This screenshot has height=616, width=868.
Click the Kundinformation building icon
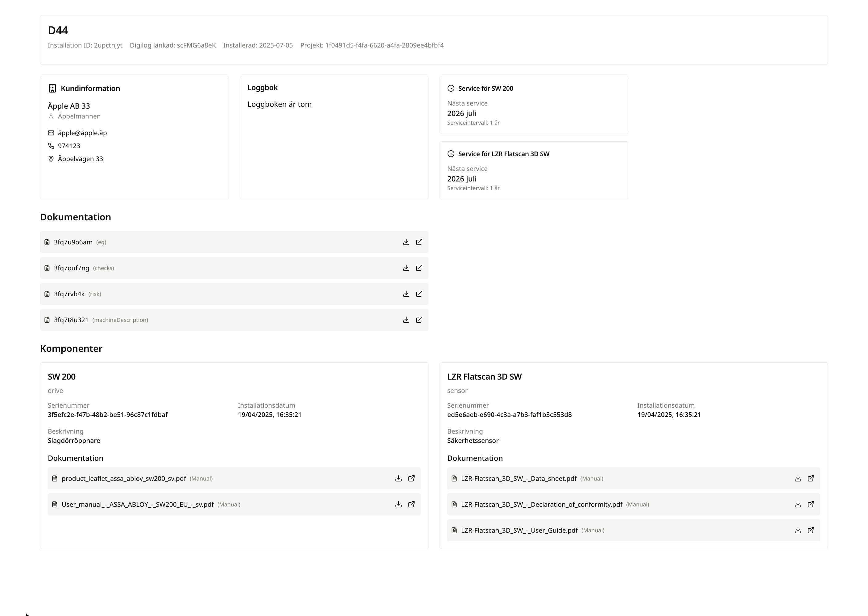pyautogui.click(x=52, y=88)
